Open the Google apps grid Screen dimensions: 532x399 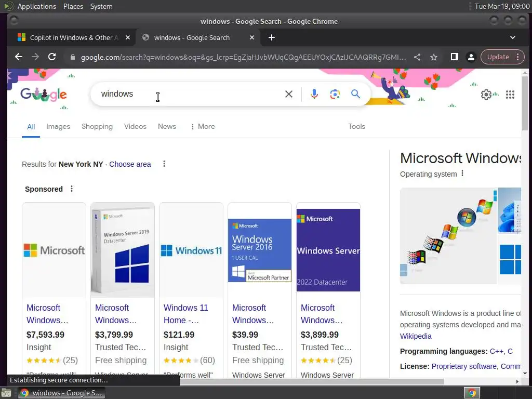click(x=510, y=95)
